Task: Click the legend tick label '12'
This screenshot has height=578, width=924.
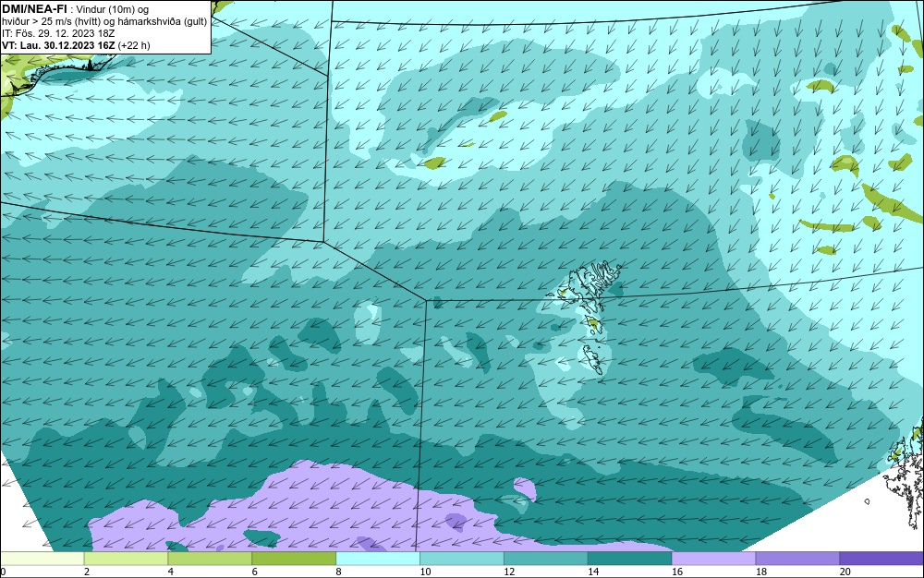Action: coord(509,572)
